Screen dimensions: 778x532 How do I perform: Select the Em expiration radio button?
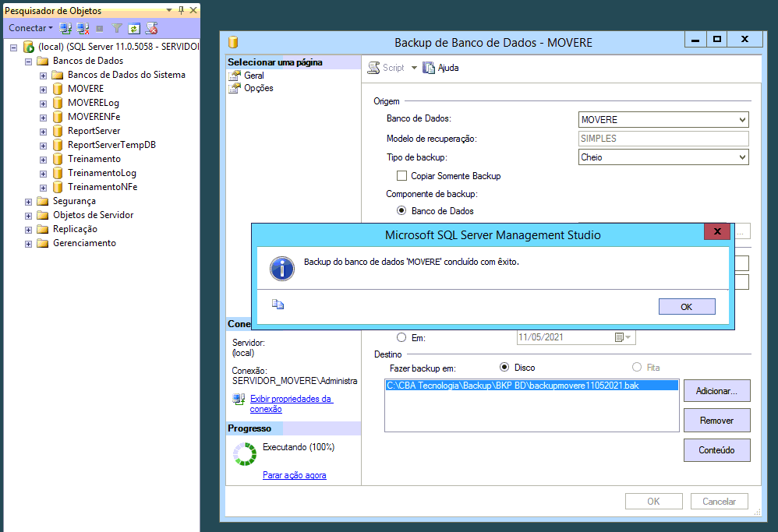click(x=401, y=337)
